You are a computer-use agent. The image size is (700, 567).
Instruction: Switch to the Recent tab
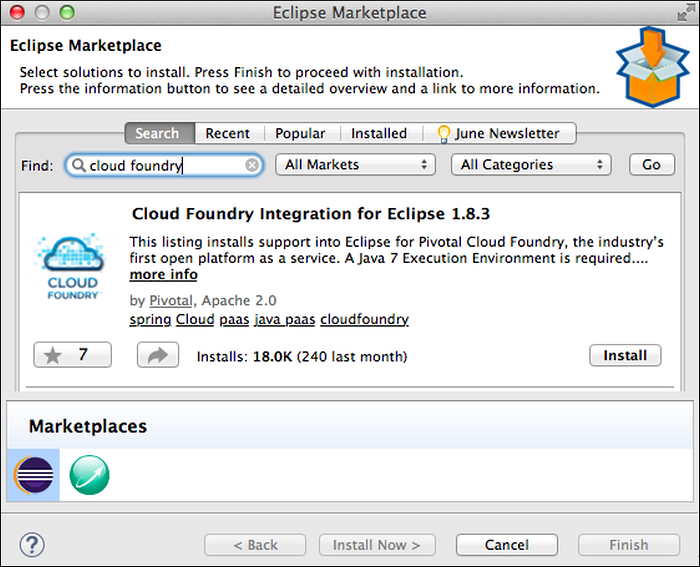coord(228,133)
